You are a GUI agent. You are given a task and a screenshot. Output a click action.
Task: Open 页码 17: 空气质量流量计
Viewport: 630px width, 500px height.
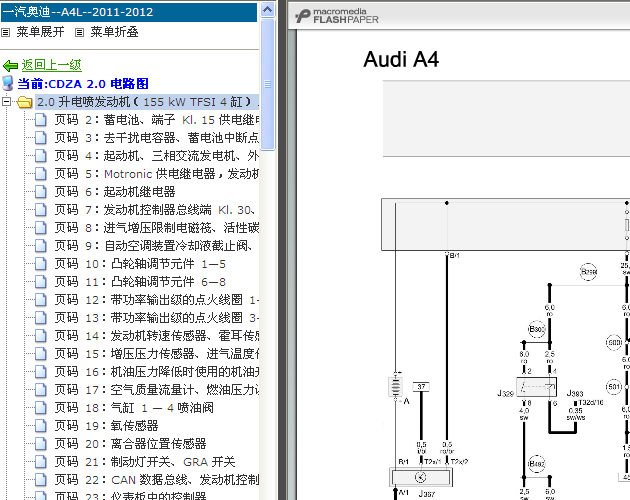click(157, 389)
